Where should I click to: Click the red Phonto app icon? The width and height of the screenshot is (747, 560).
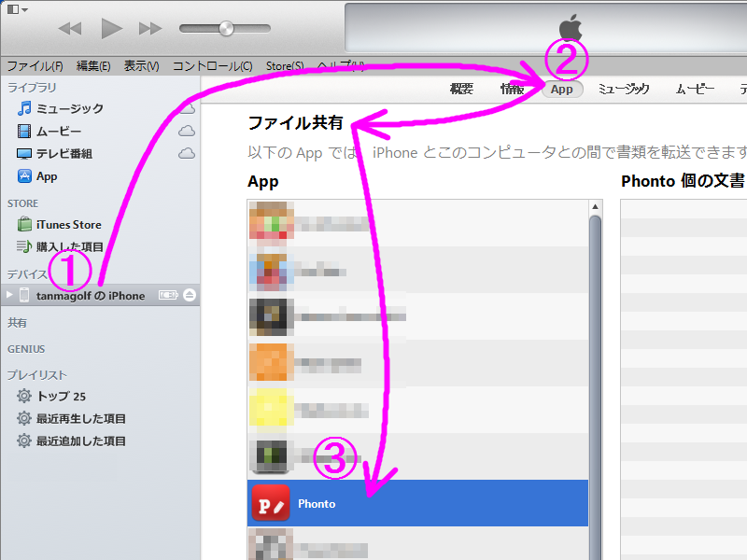tap(271, 503)
